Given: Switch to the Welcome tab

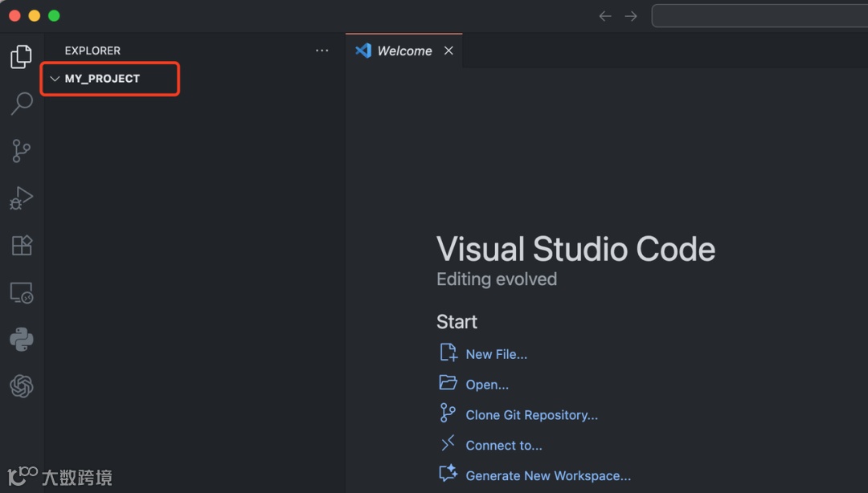Looking at the screenshot, I should tap(404, 51).
